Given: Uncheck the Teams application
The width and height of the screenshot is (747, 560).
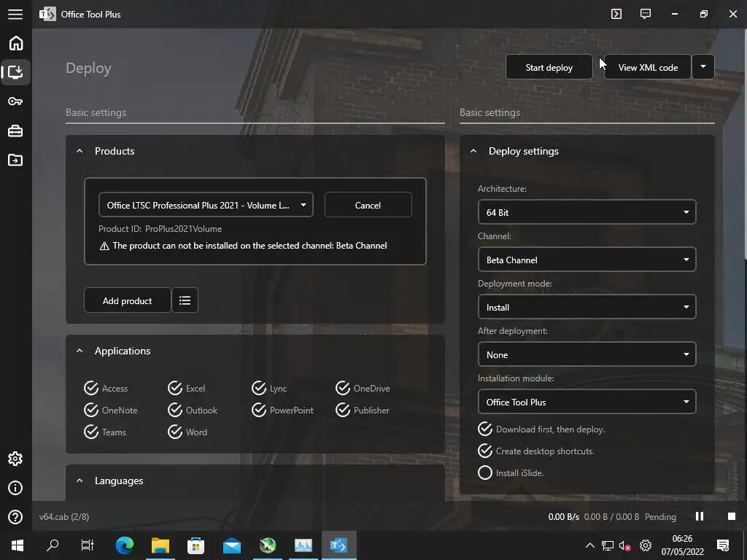Looking at the screenshot, I should coord(105,432).
